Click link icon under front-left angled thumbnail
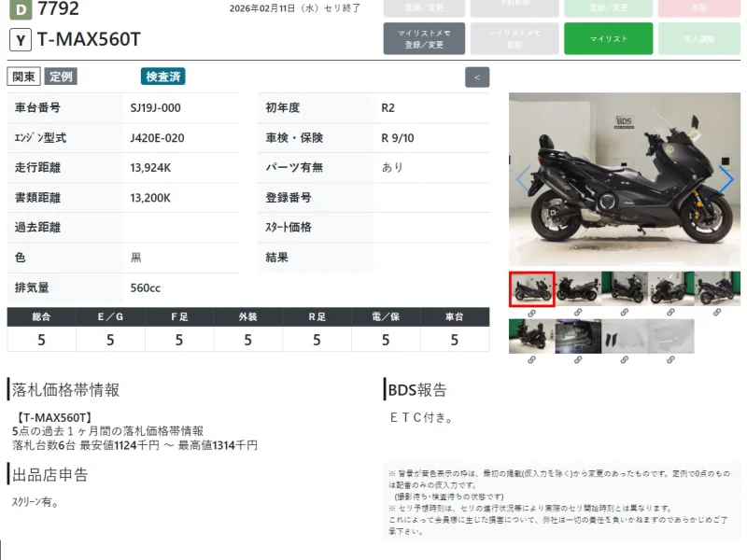The image size is (747, 560). click(x=670, y=313)
